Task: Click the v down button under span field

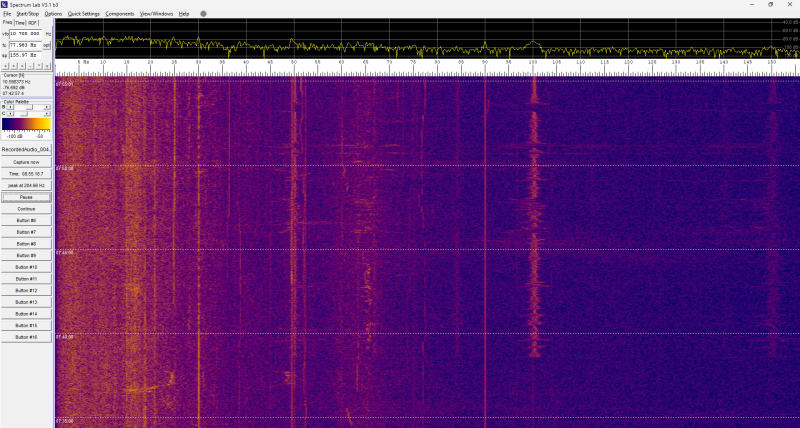Action: pos(47,66)
